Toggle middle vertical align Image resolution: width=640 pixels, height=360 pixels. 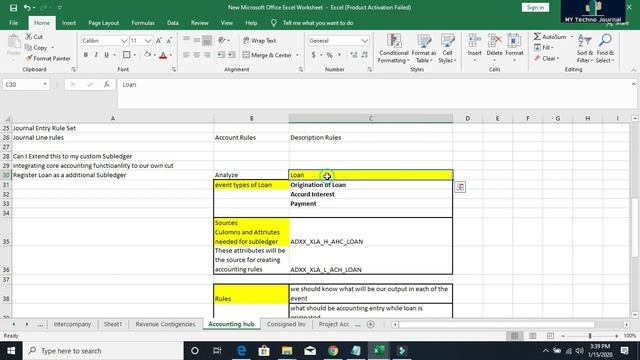[197, 40]
